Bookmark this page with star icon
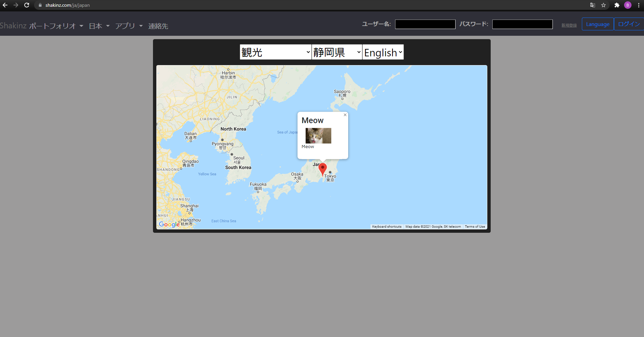This screenshot has height=337, width=644. click(603, 5)
